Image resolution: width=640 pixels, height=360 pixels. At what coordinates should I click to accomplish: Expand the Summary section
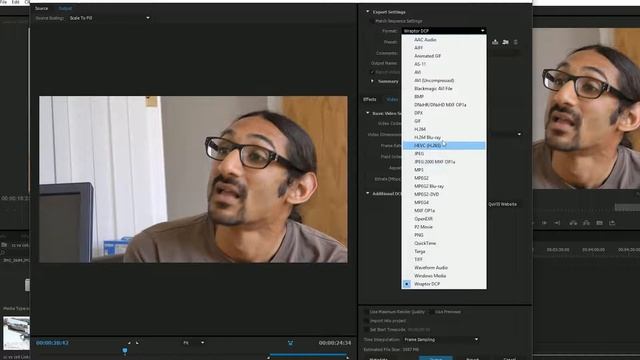[x=372, y=81]
